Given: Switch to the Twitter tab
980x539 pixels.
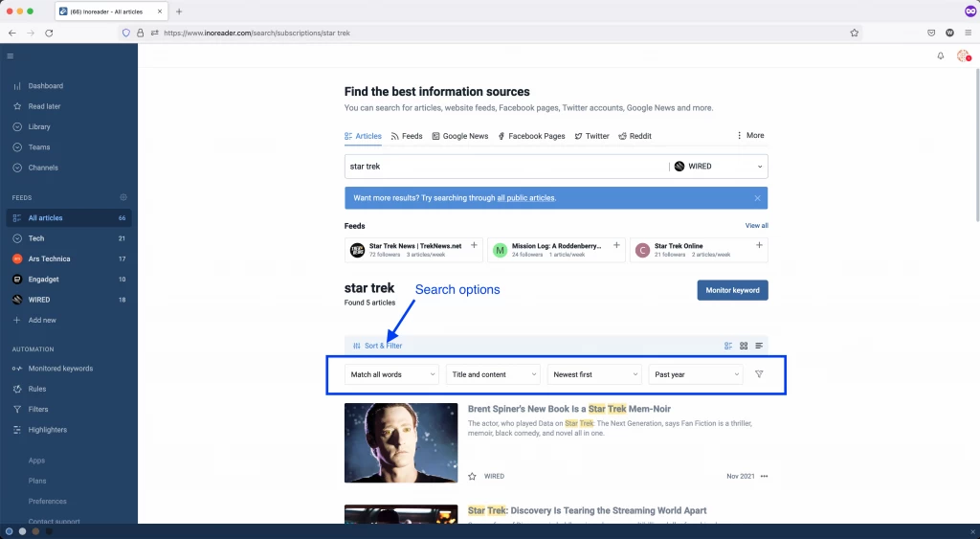Looking at the screenshot, I should pyautogui.click(x=591, y=136).
